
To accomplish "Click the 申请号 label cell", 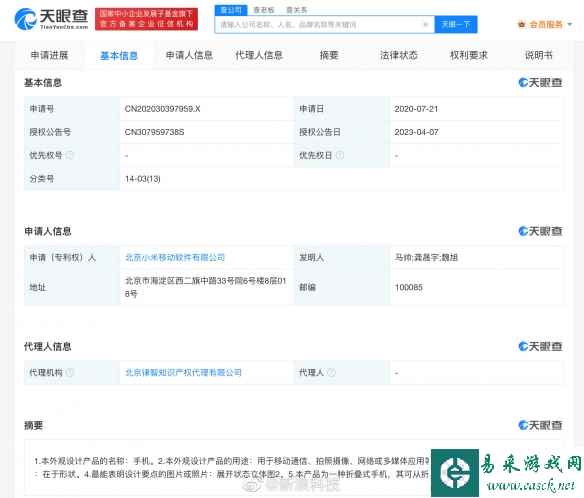I will click(72, 109).
